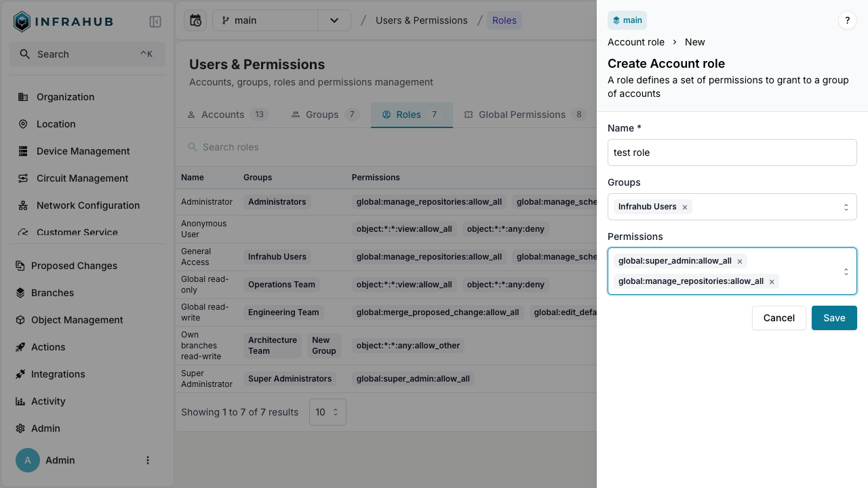Switch to the Accounts tab

(x=222, y=115)
